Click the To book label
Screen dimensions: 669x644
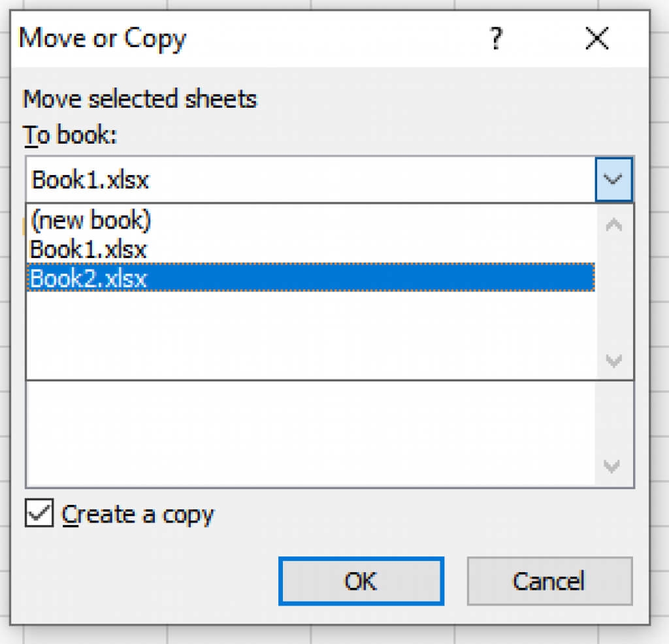coord(69,135)
